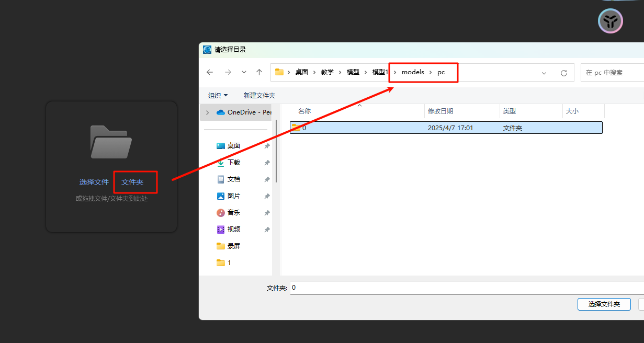The width and height of the screenshot is (644, 343).
Task: Unpin 桌面 using its pin icon
Action: (x=267, y=146)
